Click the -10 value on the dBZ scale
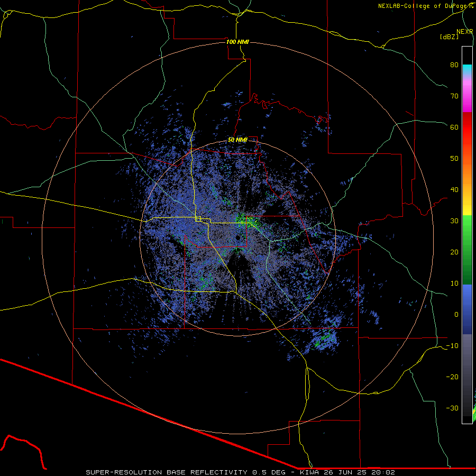This screenshot has width=476, height=476. [x=452, y=346]
